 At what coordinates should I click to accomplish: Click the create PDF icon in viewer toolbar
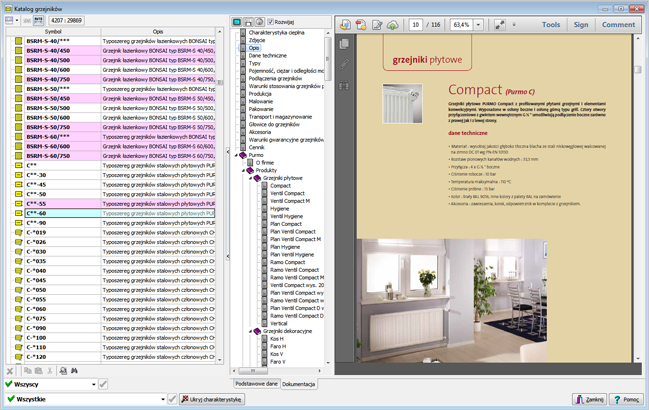pyautogui.click(x=361, y=25)
